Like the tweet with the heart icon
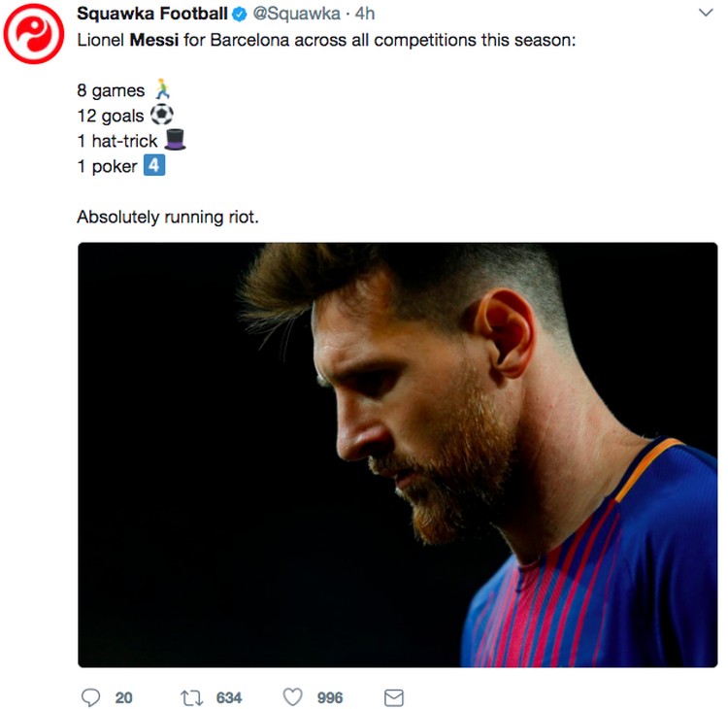The image size is (728, 709). click(x=292, y=697)
